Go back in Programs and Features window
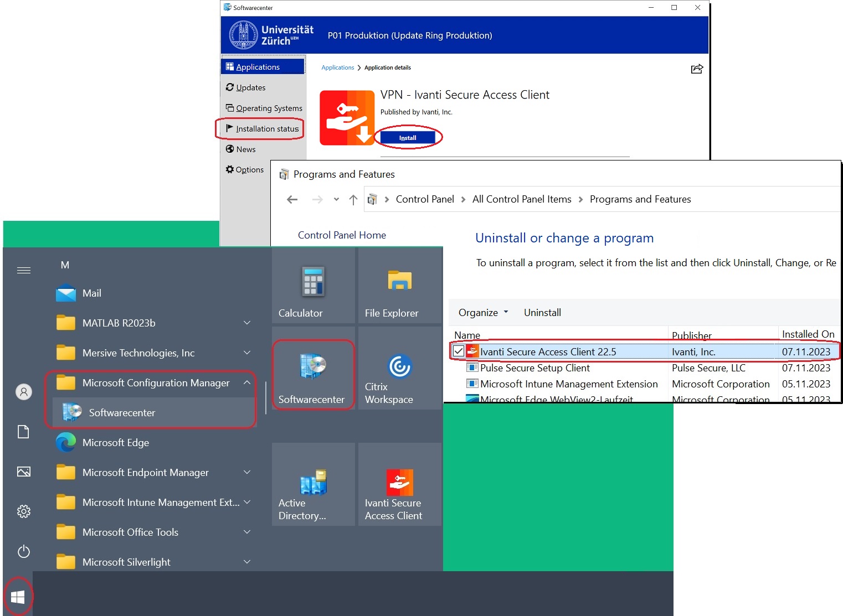This screenshot has height=616, width=843. click(x=292, y=200)
